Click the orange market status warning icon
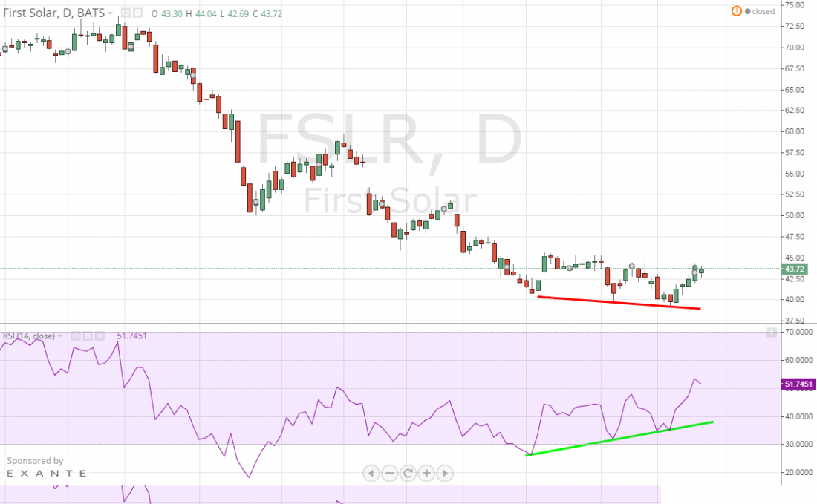The height and width of the screenshot is (504, 817). coord(736,11)
